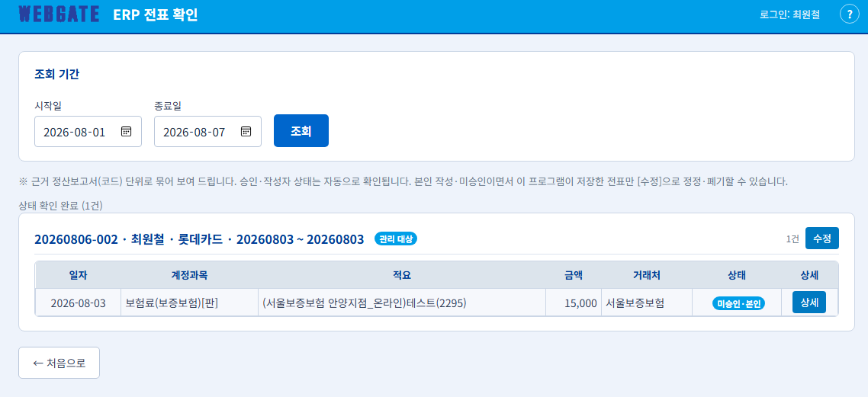The height and width of the screenshot is (397, 868).
Task: Focus the 시작일 date field 2026-08-01
Action: [88, 132]
